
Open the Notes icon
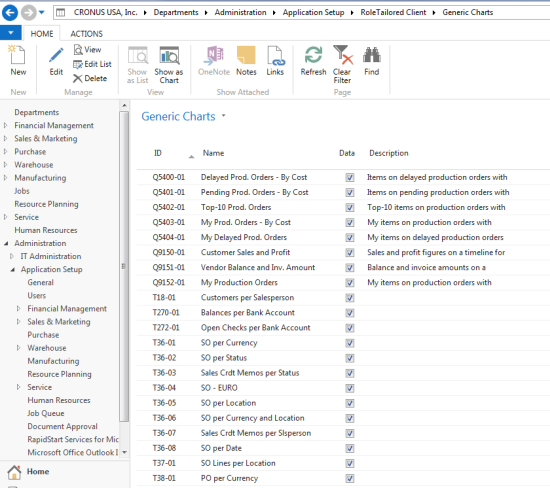point(246,55)
